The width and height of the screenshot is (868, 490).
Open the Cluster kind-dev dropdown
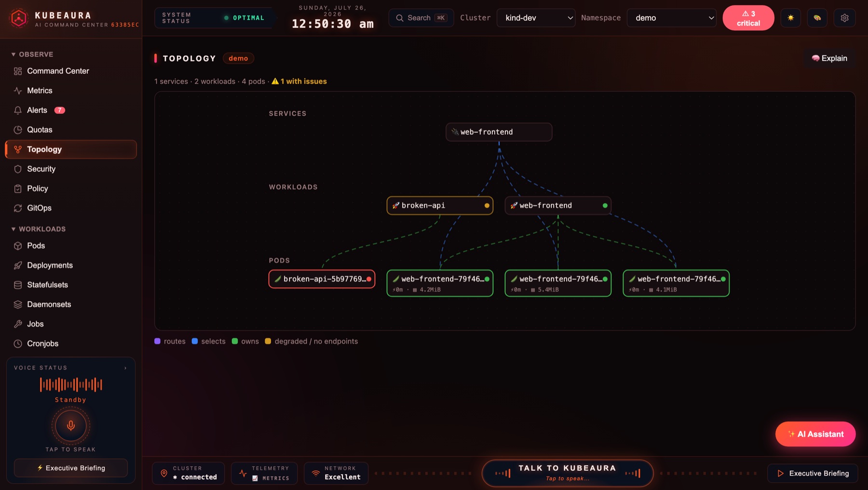[x=536, y=18]
